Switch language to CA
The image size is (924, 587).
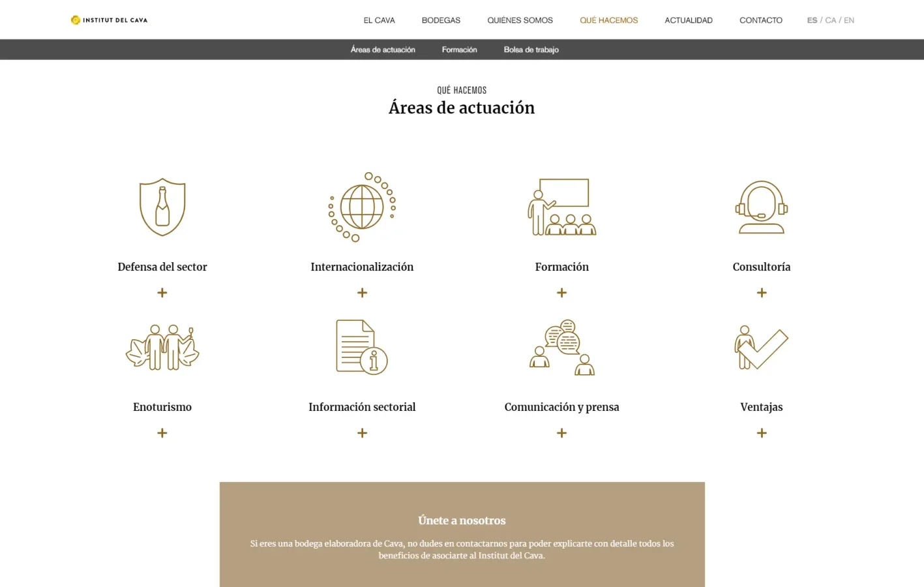tap(830, 20)
